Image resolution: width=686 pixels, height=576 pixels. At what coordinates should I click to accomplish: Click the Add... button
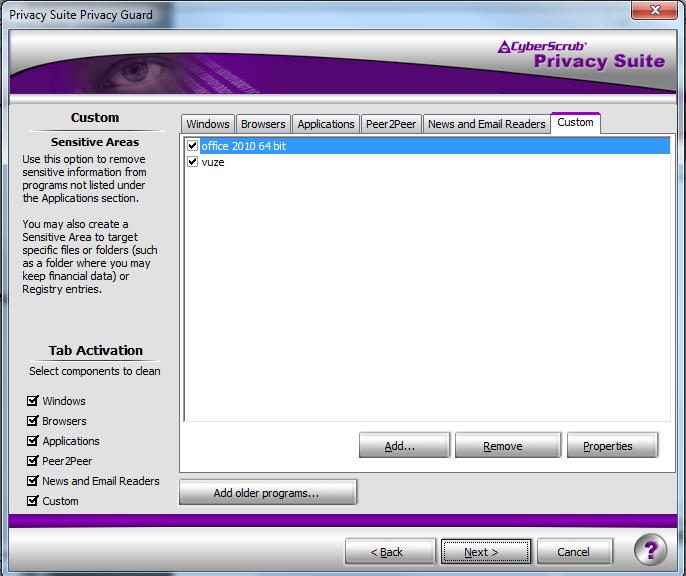coord(404,446)
